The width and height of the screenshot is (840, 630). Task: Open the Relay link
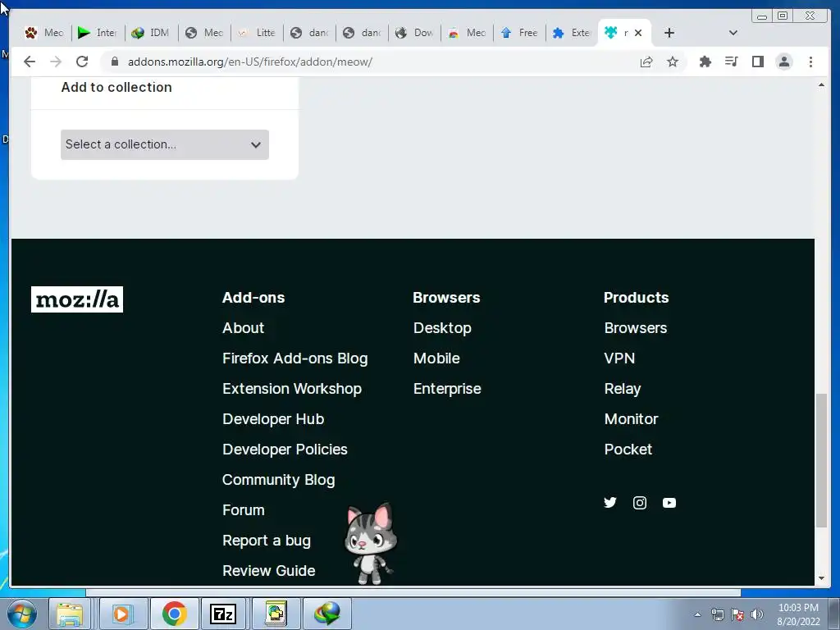[x=623, y=389]
